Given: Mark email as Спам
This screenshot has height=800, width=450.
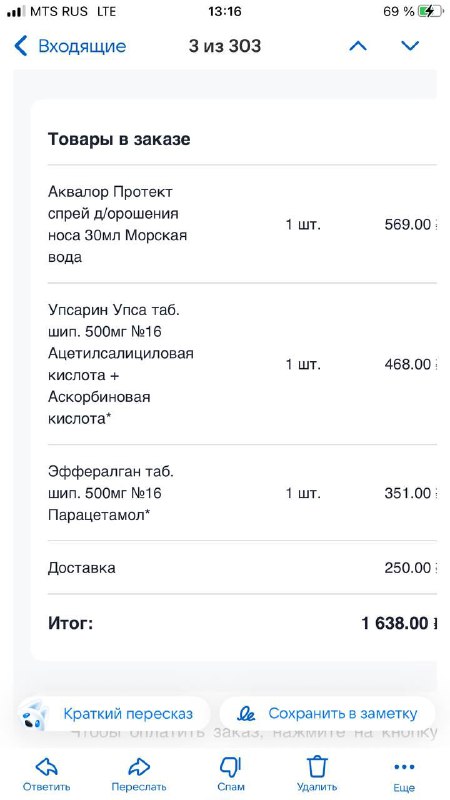Looking at the screenshot, I should (231, 772).
